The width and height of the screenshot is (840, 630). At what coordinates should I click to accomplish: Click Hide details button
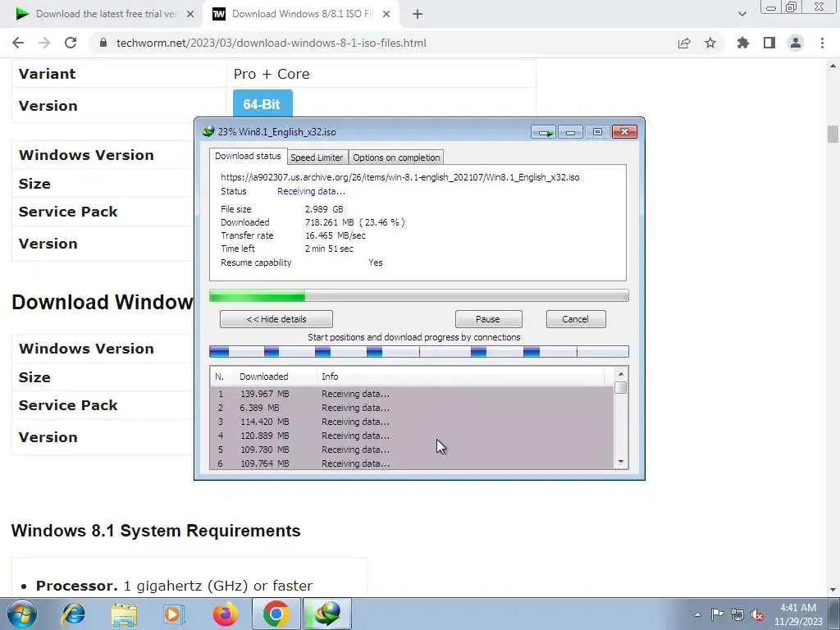(276, 319)
